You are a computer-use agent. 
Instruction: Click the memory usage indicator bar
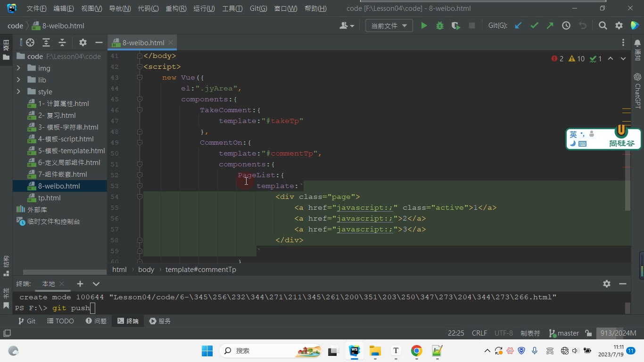(x=618, y=333)
